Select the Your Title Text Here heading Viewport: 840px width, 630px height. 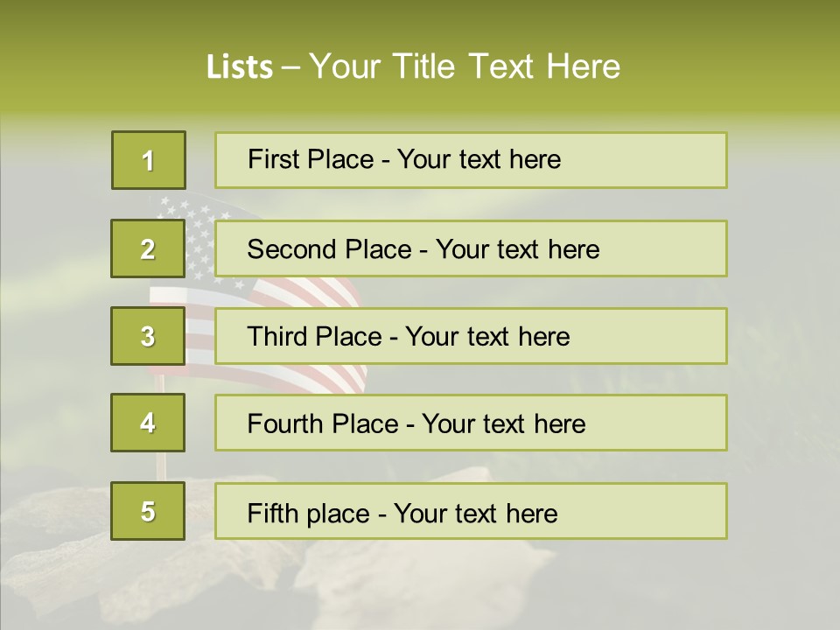(x=465, y=66)
